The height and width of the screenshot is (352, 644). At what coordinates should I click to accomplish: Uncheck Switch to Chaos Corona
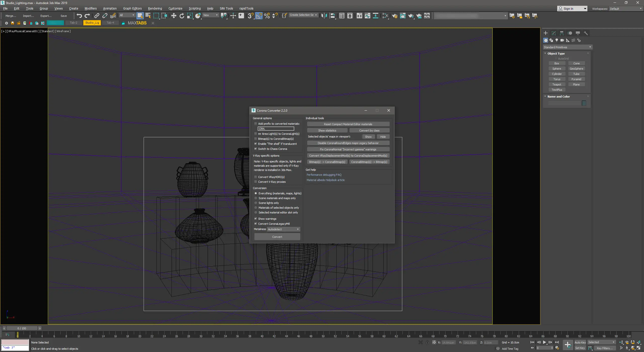tap(256, 149)
